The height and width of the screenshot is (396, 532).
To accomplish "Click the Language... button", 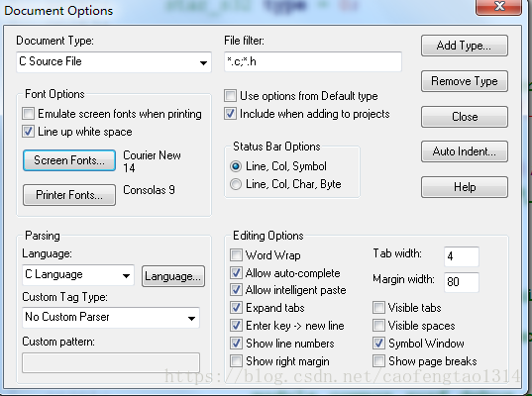I will (x=173, y=276).
